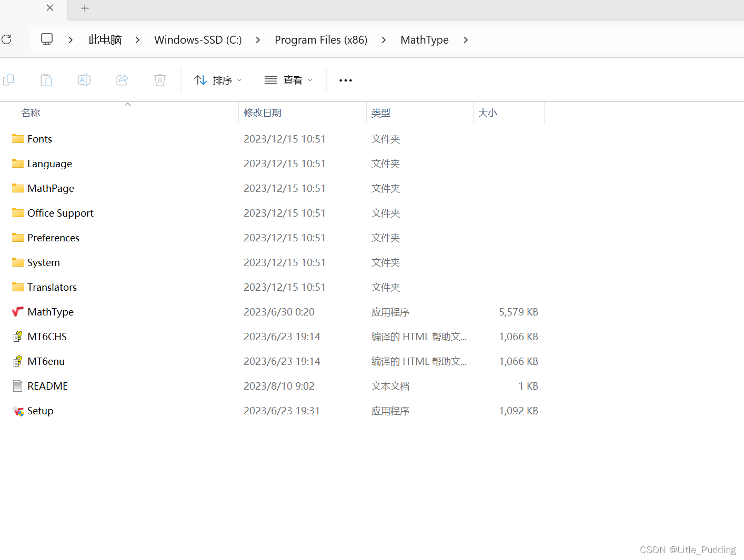Image resolution: width=744 pixels, height=560 pixels.
Task: Click the 2023/6/30 0:20 date
Action: (x=279, y=312)
